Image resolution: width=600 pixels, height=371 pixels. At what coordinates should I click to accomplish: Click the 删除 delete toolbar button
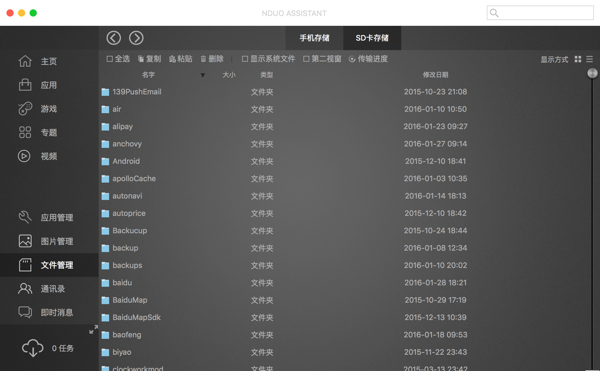pyautogui.click(x=212, y=59)
